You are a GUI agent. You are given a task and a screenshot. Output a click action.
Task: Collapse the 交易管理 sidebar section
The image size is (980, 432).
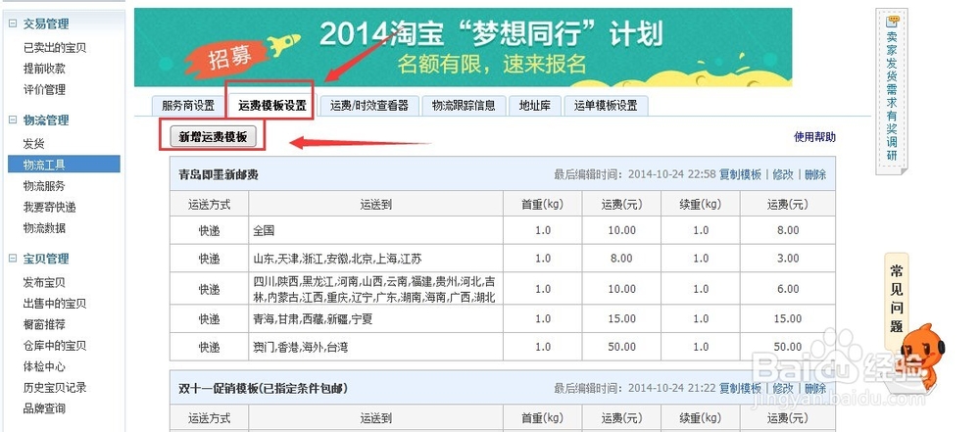(13, 24)
